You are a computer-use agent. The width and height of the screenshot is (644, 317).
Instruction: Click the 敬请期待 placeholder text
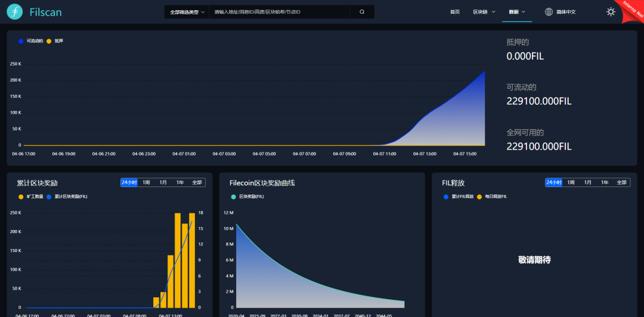tap(534, 260)
